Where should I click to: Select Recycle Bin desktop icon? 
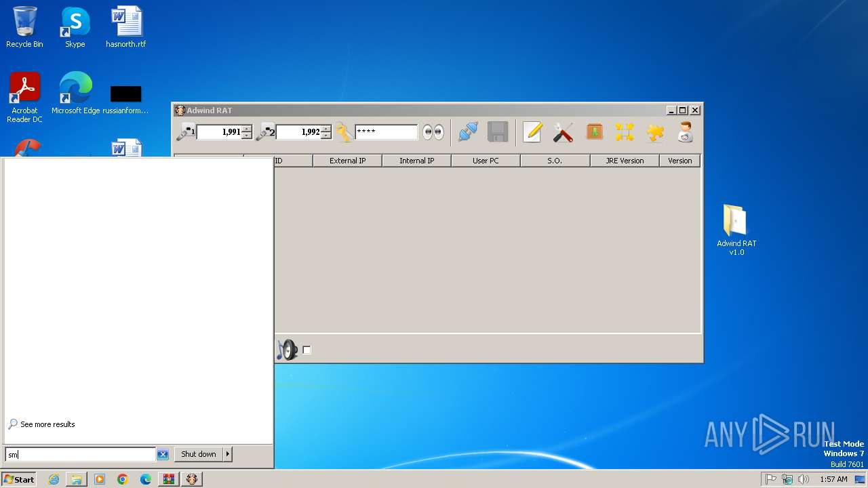pos(24,27)
